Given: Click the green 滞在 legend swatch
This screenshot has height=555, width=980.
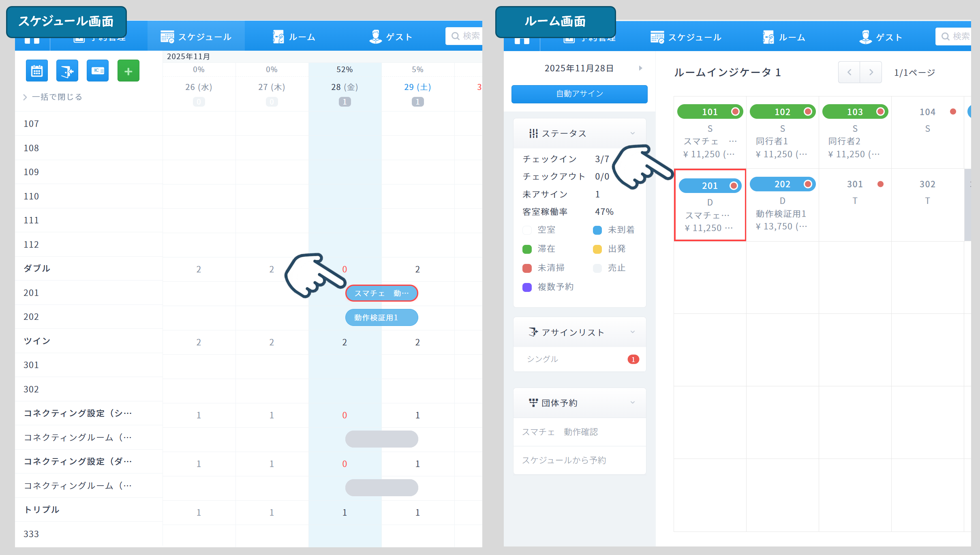Looking at the screenshot, I should (x=527, y=249).
